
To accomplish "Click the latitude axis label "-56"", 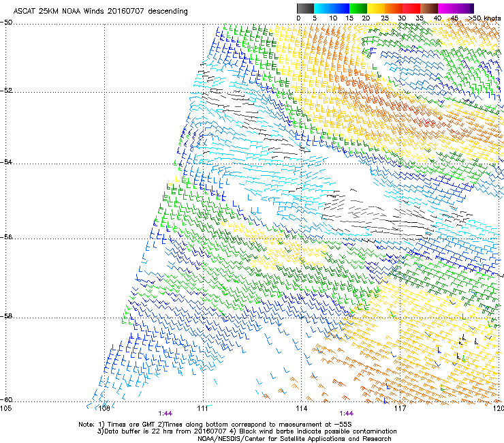I will 6,236.
